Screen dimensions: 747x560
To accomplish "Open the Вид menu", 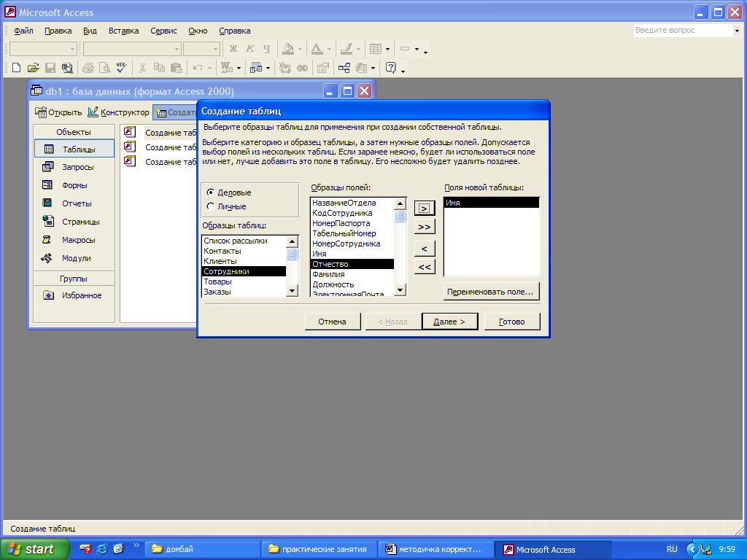I will pyautogui.click(x=90, y=31).
